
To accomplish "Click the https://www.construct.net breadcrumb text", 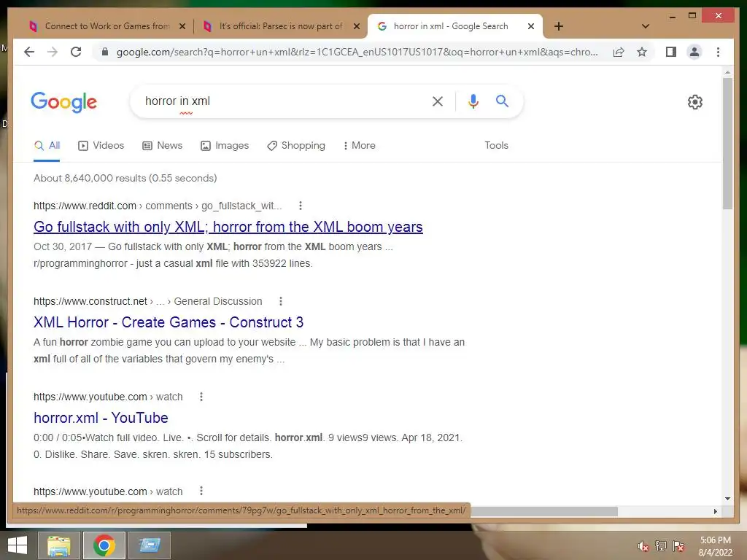I will coord(90,301).
